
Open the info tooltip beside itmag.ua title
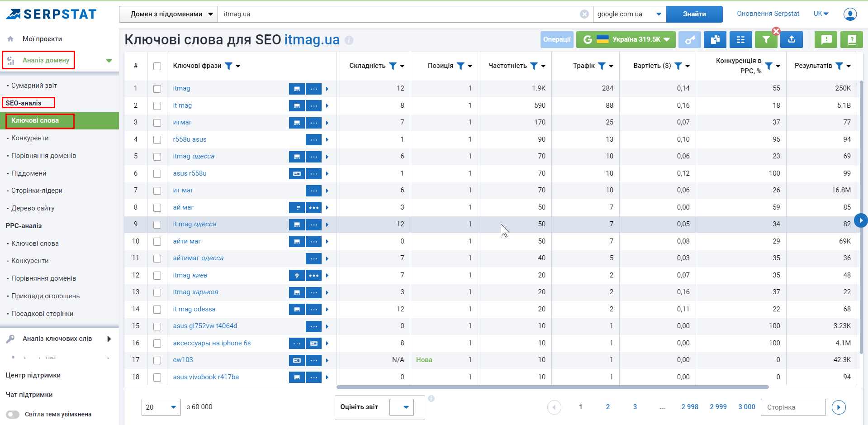[x=349, y=40]
